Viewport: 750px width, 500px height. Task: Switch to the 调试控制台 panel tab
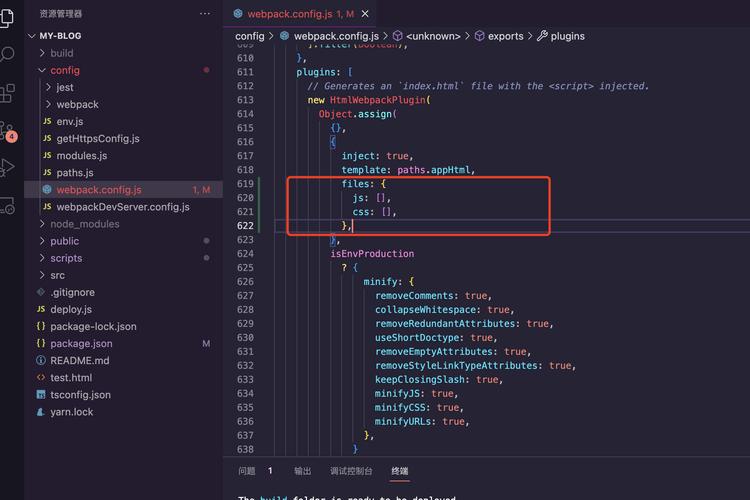click(x=351, y=471)
